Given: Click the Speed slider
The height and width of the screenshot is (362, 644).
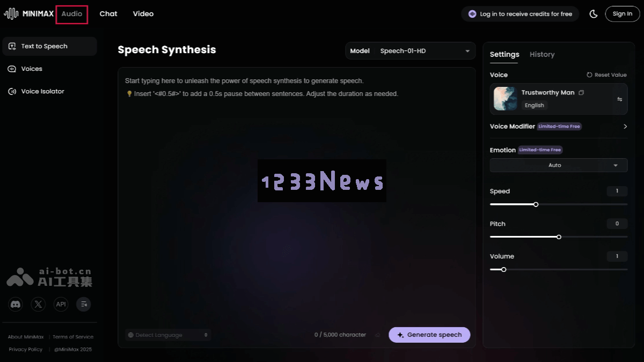Looking at the screenshot, I should point(559,204).
